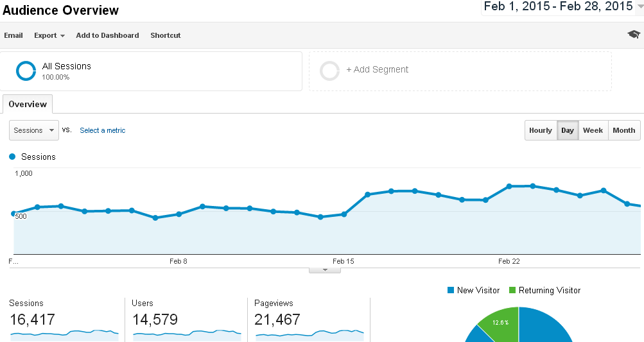Viewport: 644px width, 342px height.
Task: Switch to the Overview tab
Action: coord(28,104)
